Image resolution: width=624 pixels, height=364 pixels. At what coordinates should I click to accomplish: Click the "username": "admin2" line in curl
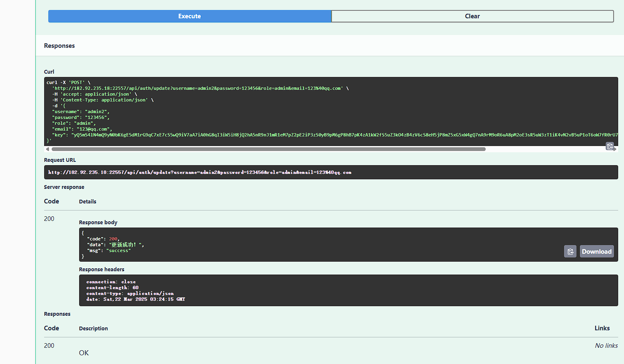tap(81, 111)
